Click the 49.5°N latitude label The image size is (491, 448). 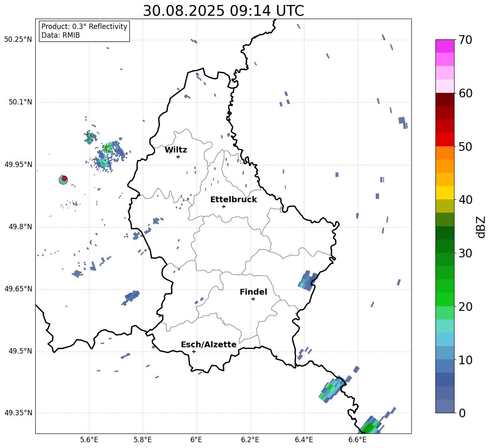[20, 351]
